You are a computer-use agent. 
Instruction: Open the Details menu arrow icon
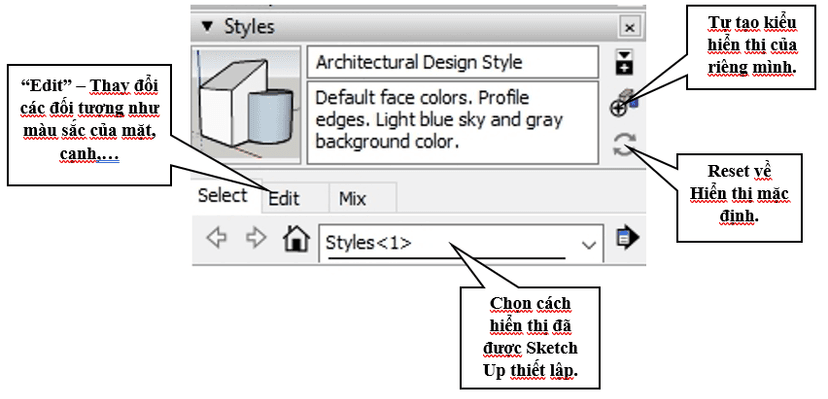point(627,238)
